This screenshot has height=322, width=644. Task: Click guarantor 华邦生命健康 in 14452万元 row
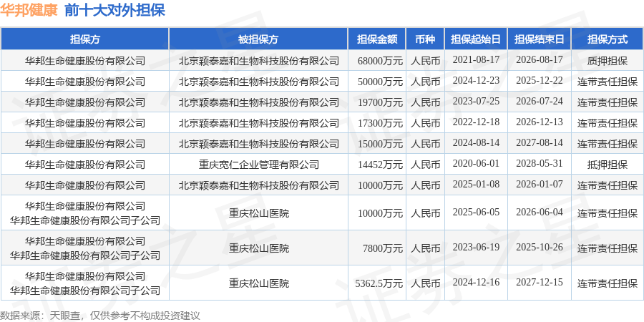coord(85,165)
